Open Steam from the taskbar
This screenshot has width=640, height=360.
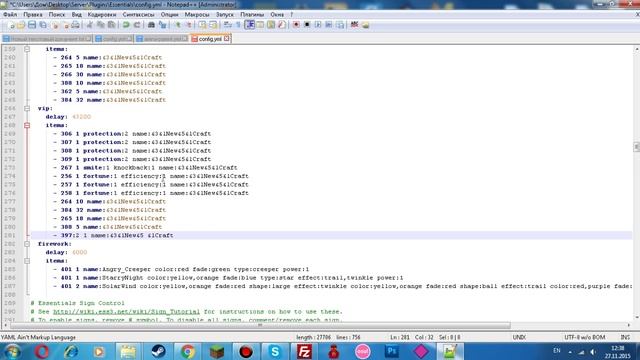pos(158,351)
